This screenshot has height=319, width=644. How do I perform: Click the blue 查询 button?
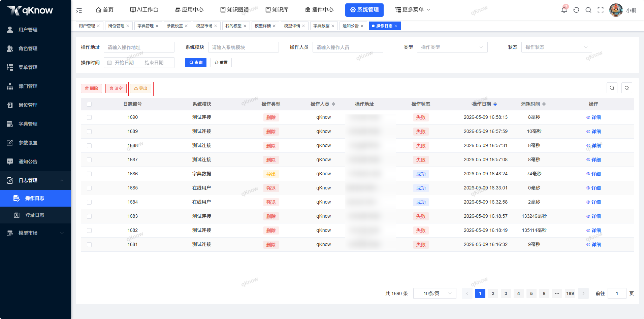coord(196,63)
